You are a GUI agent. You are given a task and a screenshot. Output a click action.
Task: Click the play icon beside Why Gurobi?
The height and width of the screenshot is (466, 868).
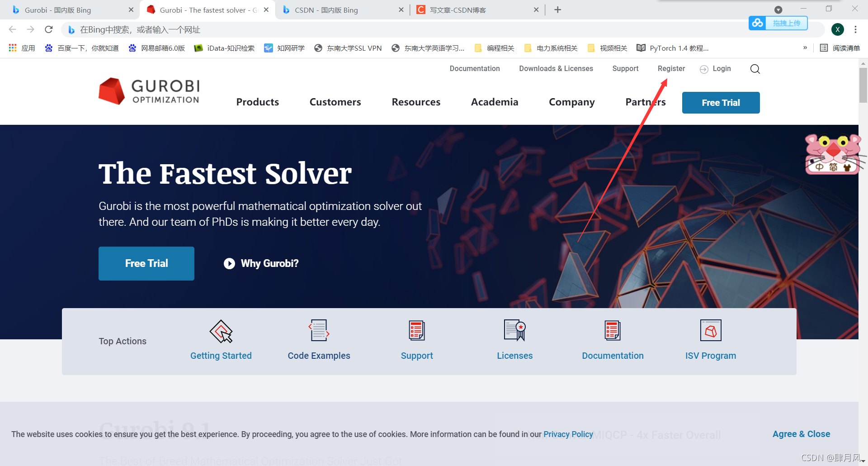[x=229, y=263]
